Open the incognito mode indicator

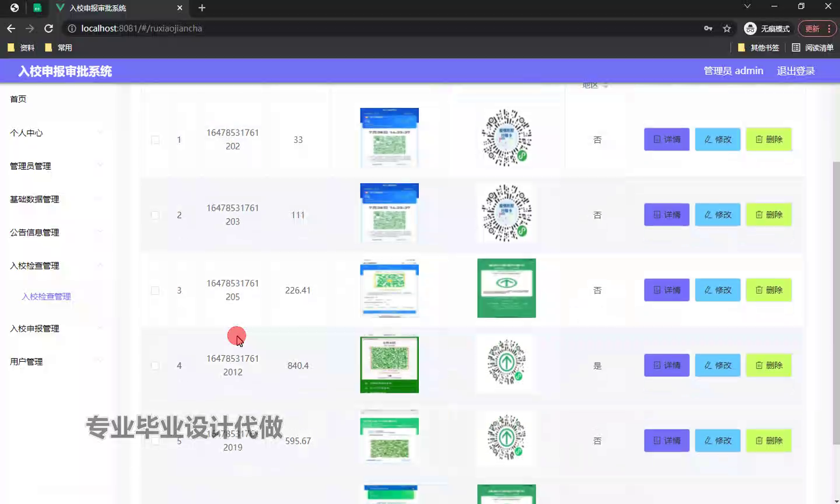767,29
